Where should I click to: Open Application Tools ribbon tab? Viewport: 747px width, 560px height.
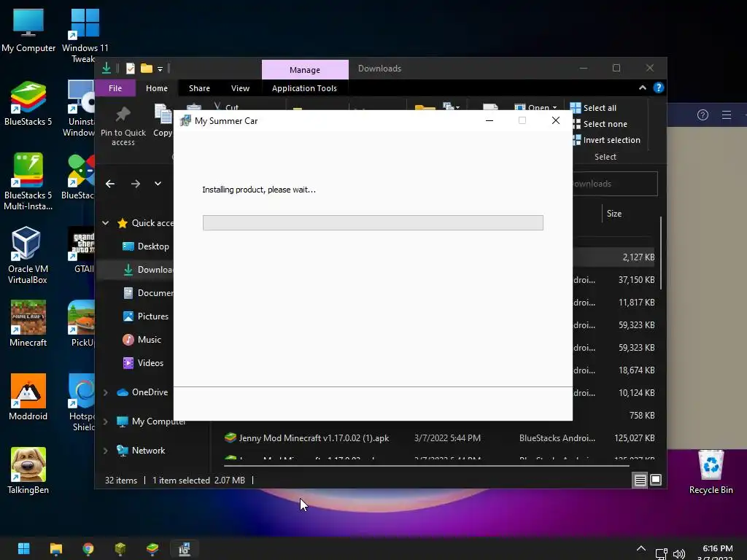tap(304, 88)
